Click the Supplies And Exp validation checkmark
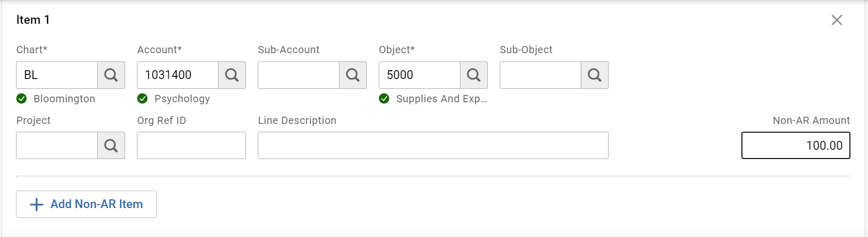This screenshot has width=868, height=237. 384,99
